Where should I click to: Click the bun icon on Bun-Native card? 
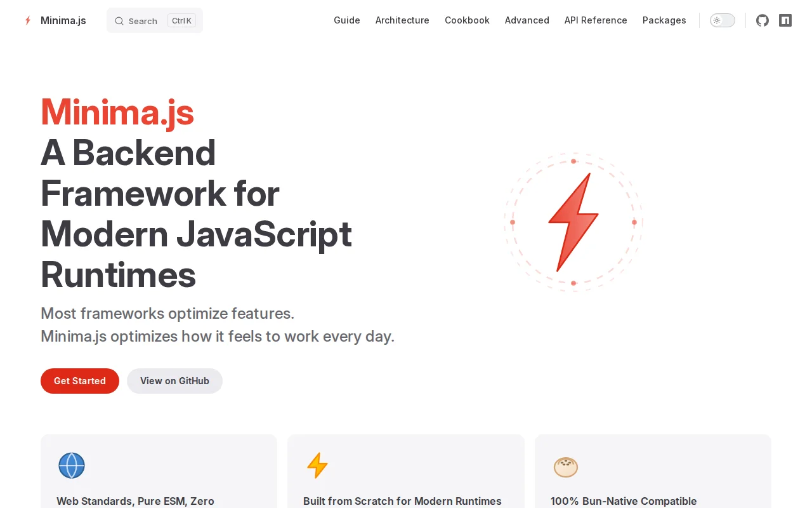[566, 467]
